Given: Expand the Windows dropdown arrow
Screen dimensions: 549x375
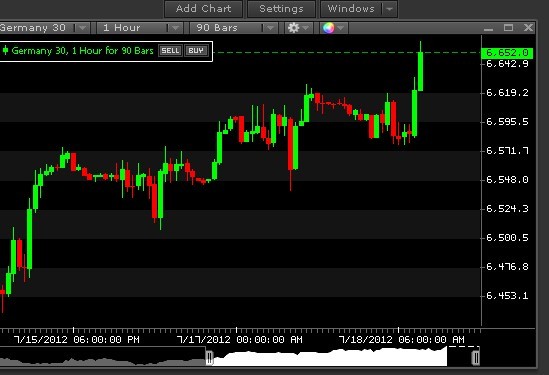Looking at the screenshot, I should 390,9.
